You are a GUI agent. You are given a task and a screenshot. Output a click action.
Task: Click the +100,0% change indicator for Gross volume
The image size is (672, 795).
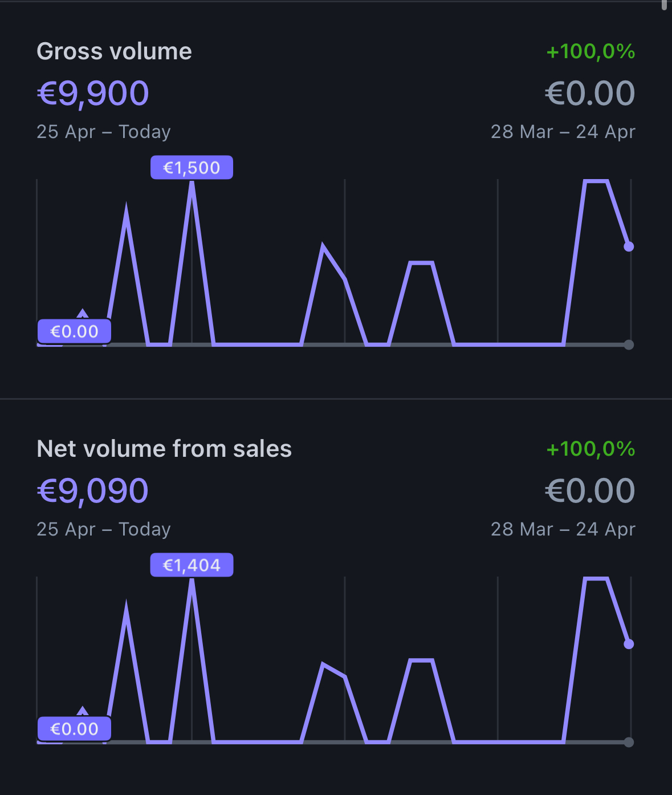[590, 51]
